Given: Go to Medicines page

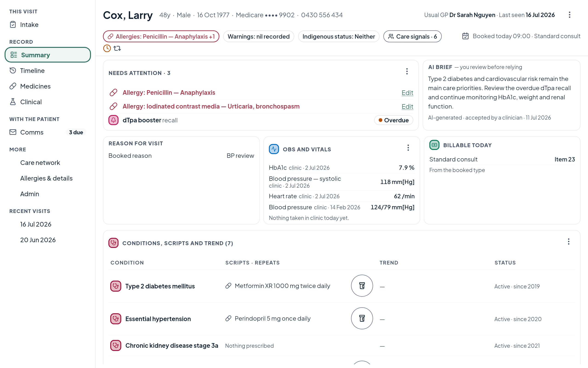Looking at the screenshot, I should click(x=48, y=86).
